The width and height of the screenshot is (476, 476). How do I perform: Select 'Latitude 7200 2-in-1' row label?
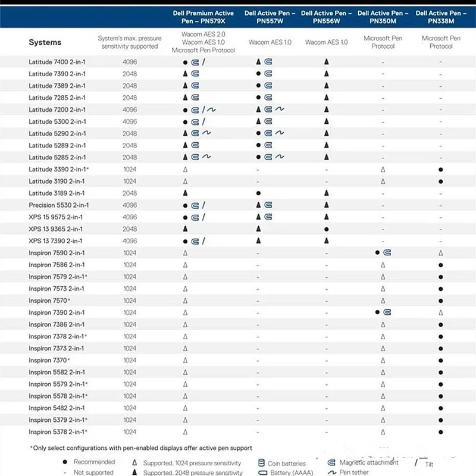tap(57, 109)
